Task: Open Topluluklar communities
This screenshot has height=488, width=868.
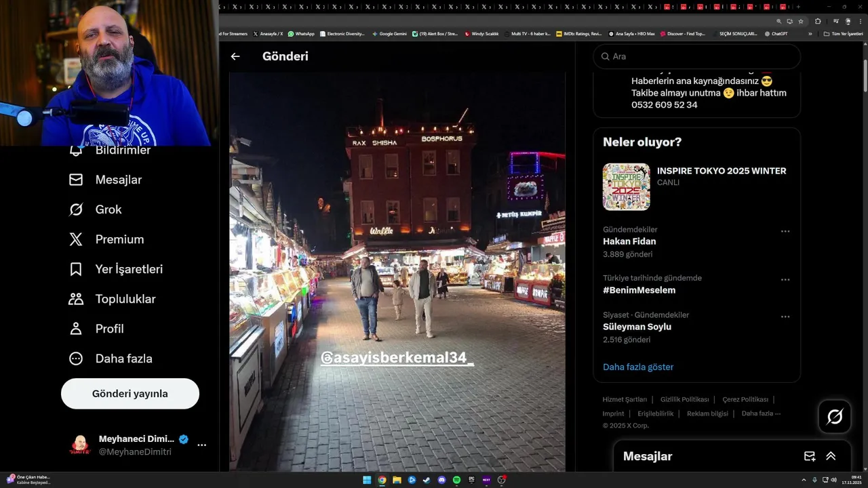Action: pyautogui.click(x=112, y=299)
